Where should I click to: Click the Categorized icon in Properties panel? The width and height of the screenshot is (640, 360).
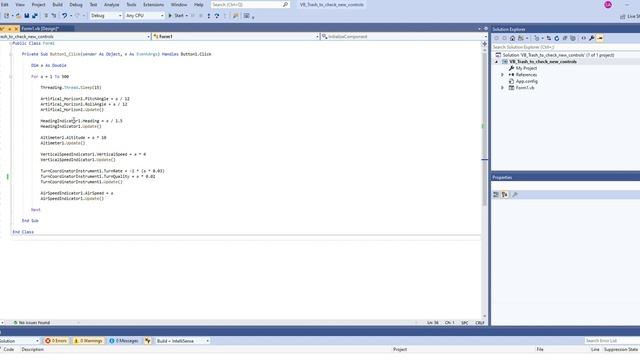[x=496, y=195]
